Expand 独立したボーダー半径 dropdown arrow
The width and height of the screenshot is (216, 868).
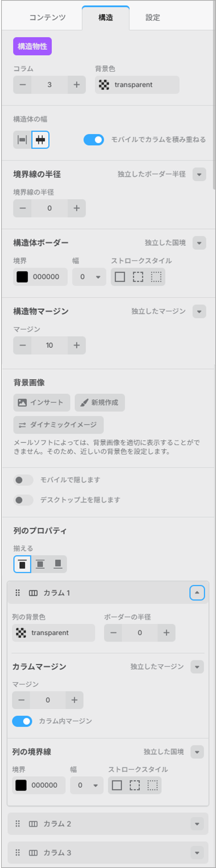pyautogui.click(x=199, y=174)
